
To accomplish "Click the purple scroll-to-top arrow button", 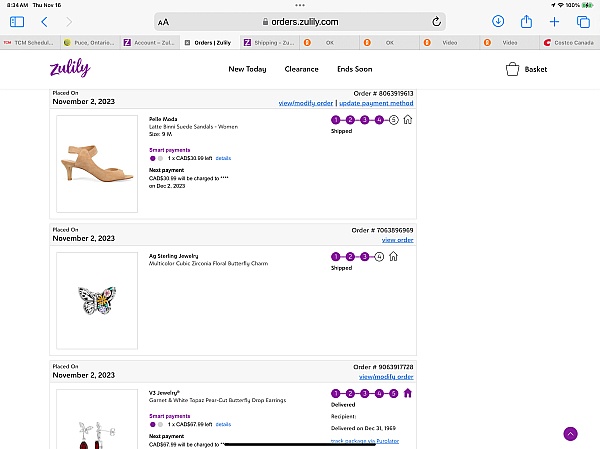I will pos(570,434).
